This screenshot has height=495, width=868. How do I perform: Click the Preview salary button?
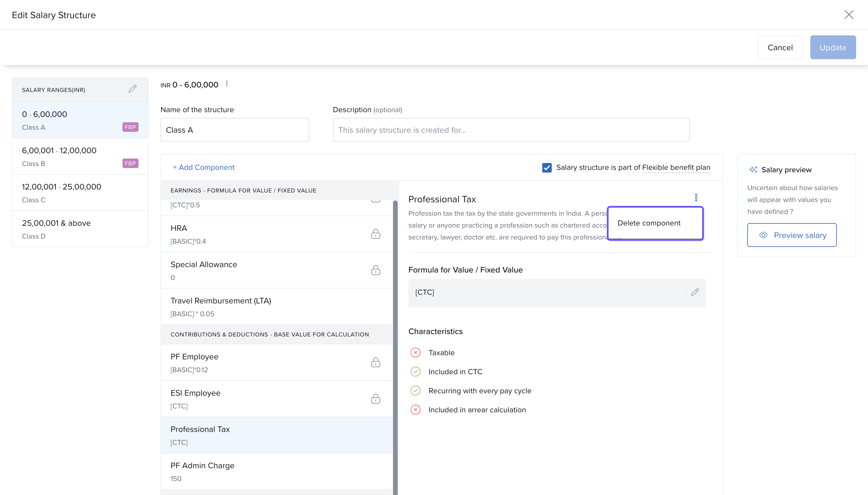pos(792,235)
